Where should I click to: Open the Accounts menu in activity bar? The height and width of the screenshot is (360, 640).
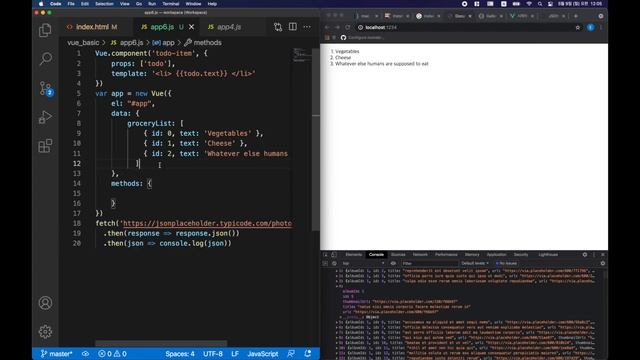tap(45, 303)
